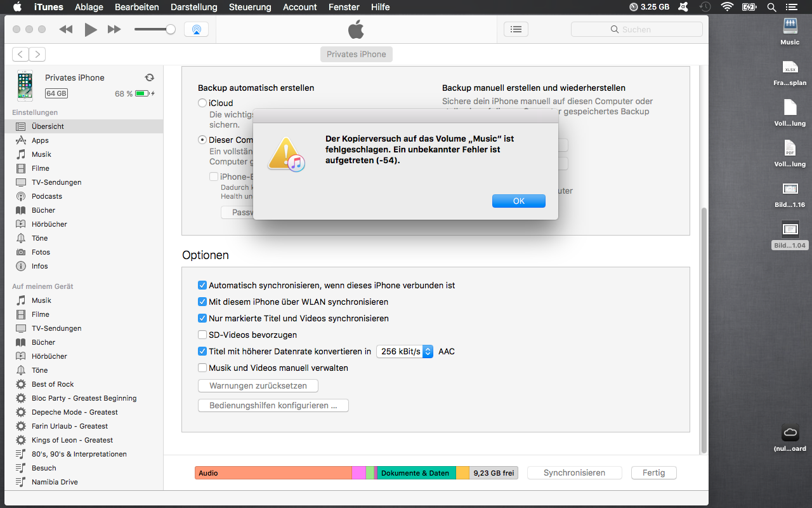
Task: Click the Synchronisieren button
Action: pyautogui.click(x=575, y=472)
